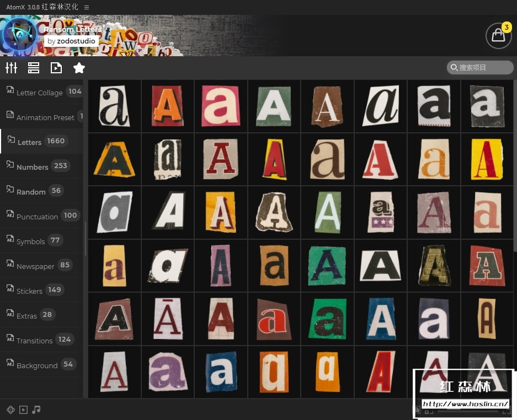Click the file preview play icon in toolbar
517x420 pixels.
56,68
